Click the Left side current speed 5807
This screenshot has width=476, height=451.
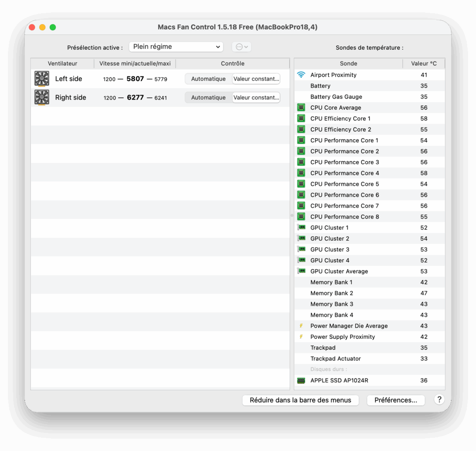(135, 79)
